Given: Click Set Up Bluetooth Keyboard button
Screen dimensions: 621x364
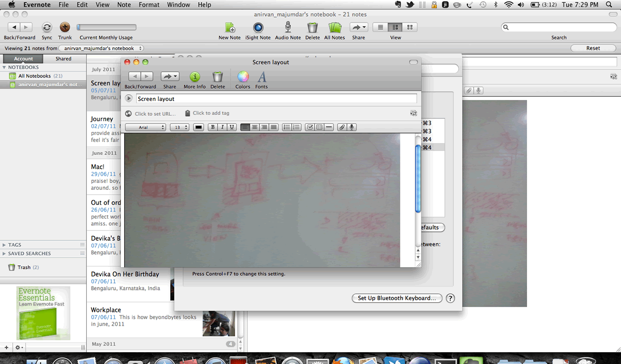Looking at the screenshot, I should [x=397, y=298].
